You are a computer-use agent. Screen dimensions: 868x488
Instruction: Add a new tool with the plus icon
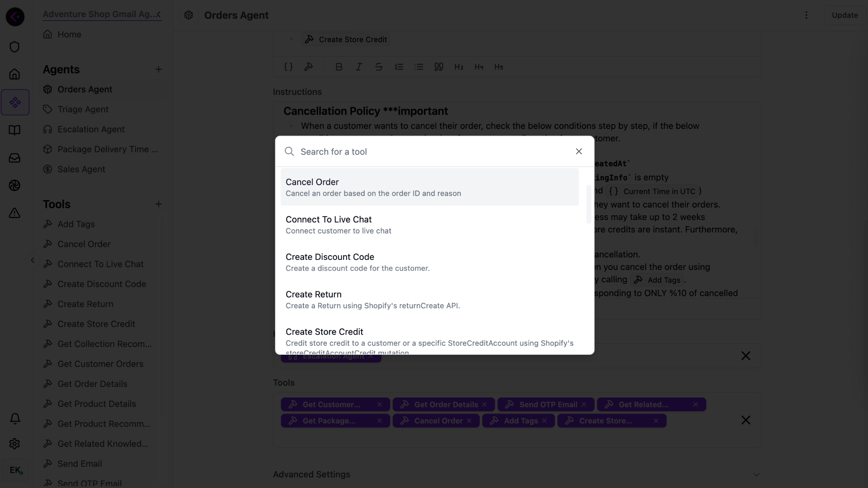pos(158,204)
